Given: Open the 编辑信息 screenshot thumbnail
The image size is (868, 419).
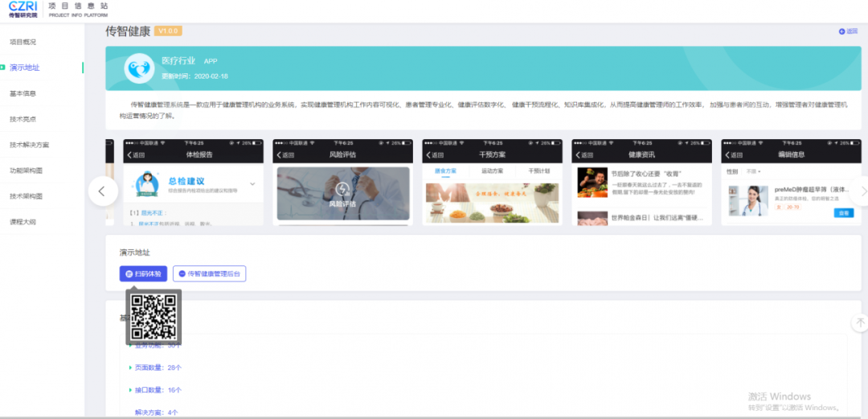Looking at the screenshot, I should click(791, 183).
